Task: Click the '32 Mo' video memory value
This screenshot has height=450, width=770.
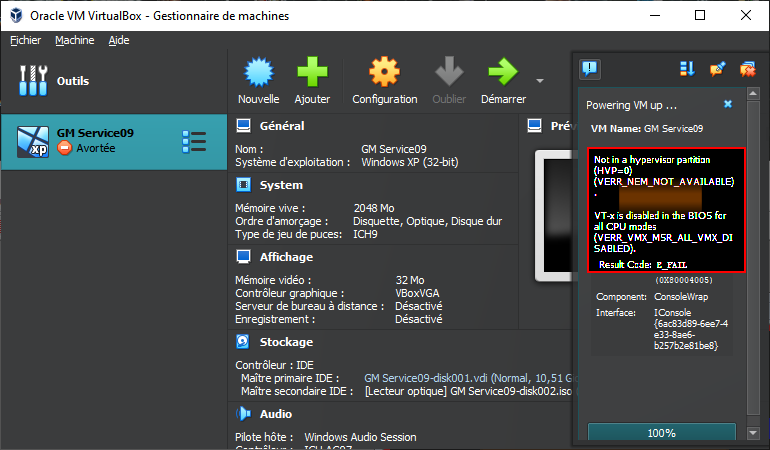Action: (x=410, y=280)
